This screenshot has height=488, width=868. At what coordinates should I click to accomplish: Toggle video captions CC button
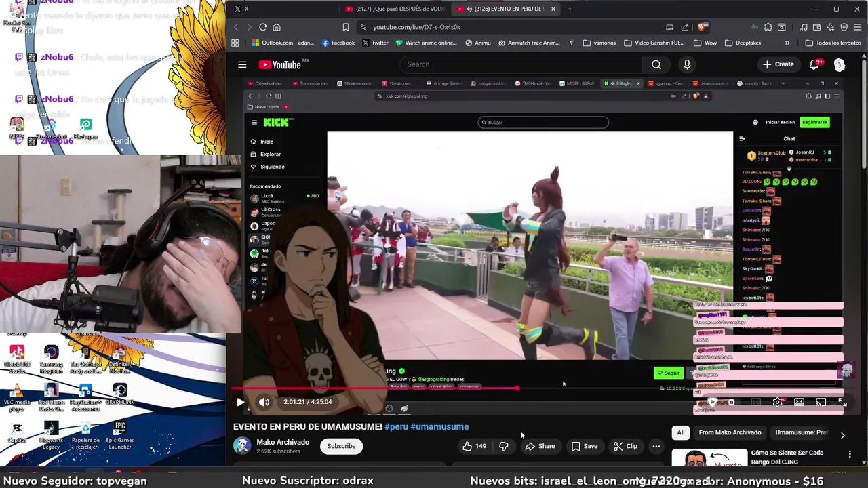click(756, 402)
